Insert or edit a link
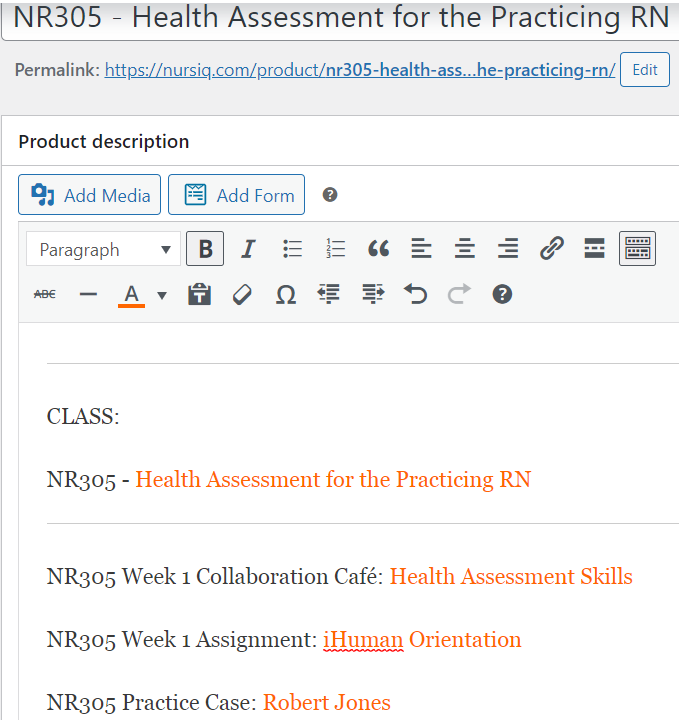Screen dimensions: 679x720 pos(551,249)
